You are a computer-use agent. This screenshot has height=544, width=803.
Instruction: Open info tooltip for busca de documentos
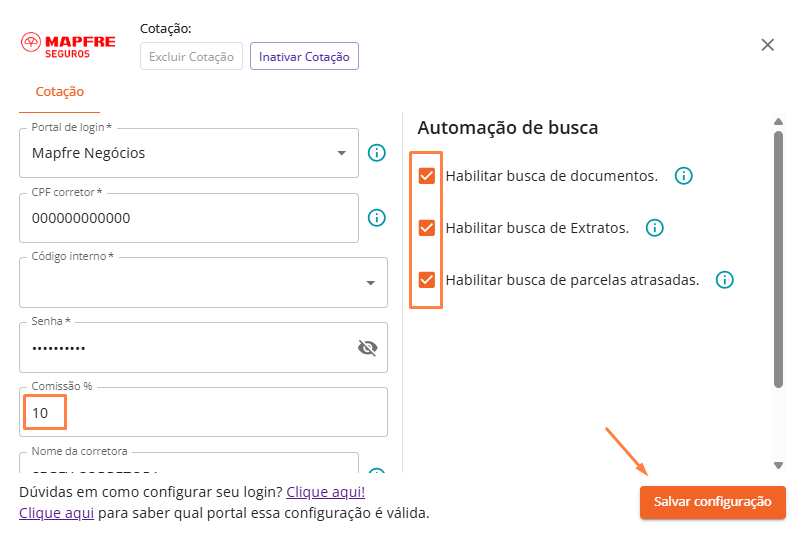684,176
